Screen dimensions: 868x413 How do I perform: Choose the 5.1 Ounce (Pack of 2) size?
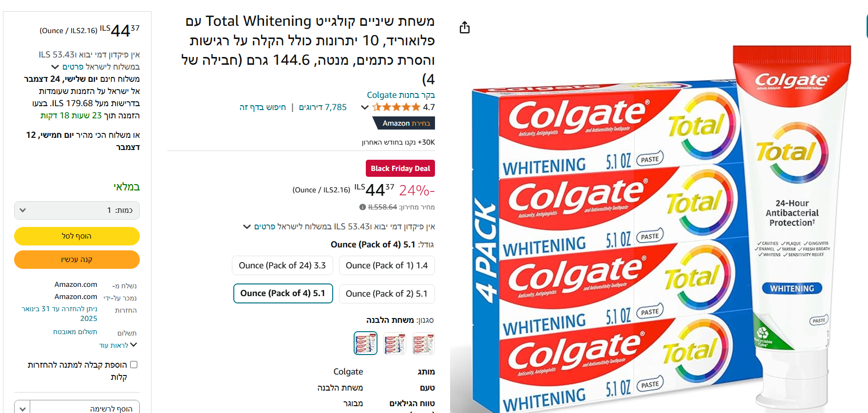[x=387, y=294]
